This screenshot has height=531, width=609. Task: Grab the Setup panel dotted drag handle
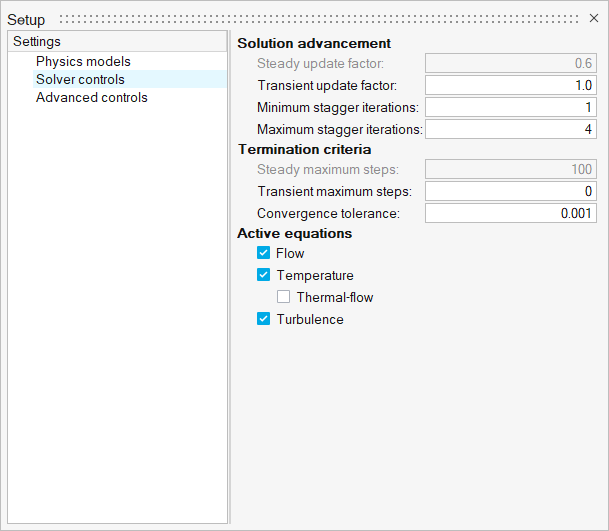coord(320,19)
